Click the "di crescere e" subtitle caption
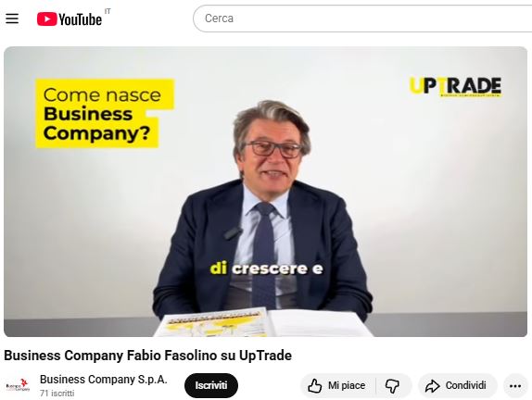The height and width of the screenshot is (400, 532). click(x=266, y=269)
